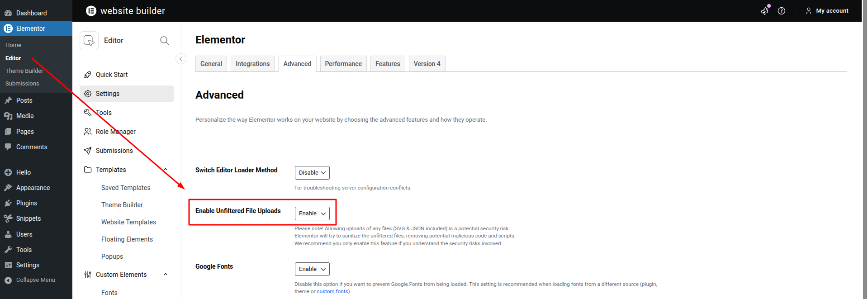Switch to the Performance tab

(343, 64)
